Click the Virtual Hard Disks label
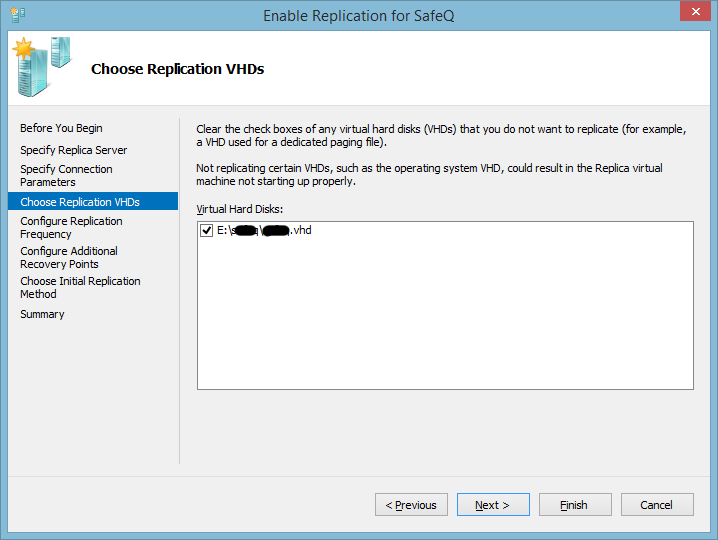 (x=240, y=209)
